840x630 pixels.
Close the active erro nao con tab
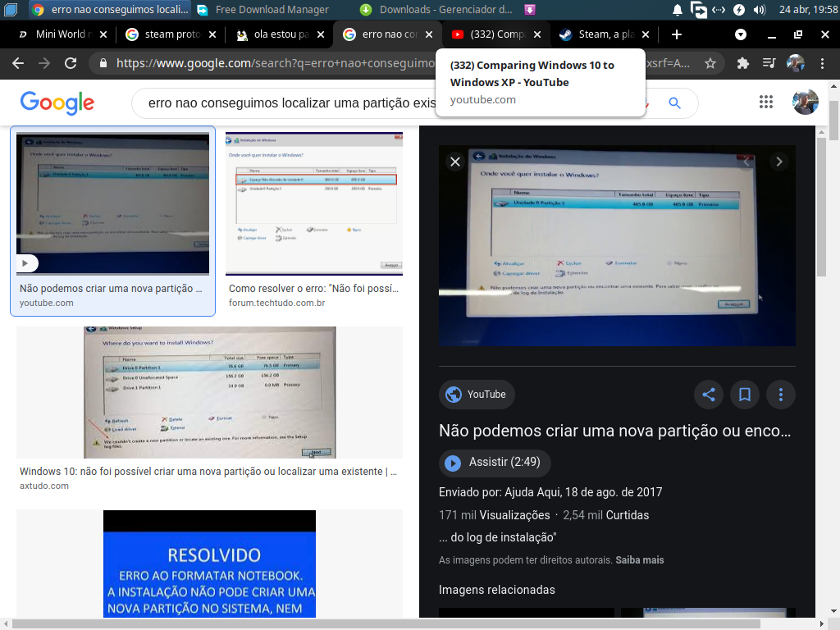click(429, 34)
